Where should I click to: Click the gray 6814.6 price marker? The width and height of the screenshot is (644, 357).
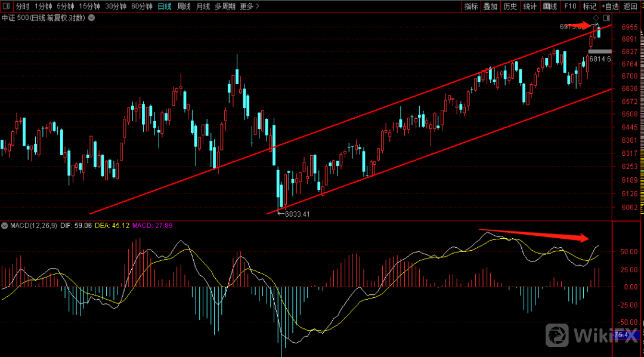599,52
